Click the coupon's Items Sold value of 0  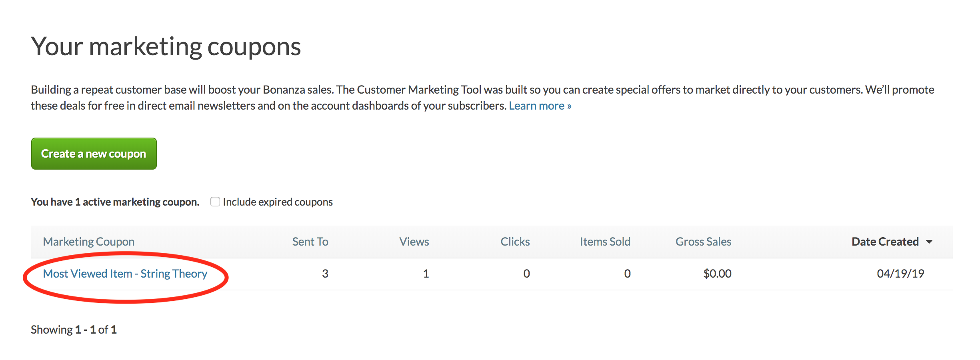627,274
